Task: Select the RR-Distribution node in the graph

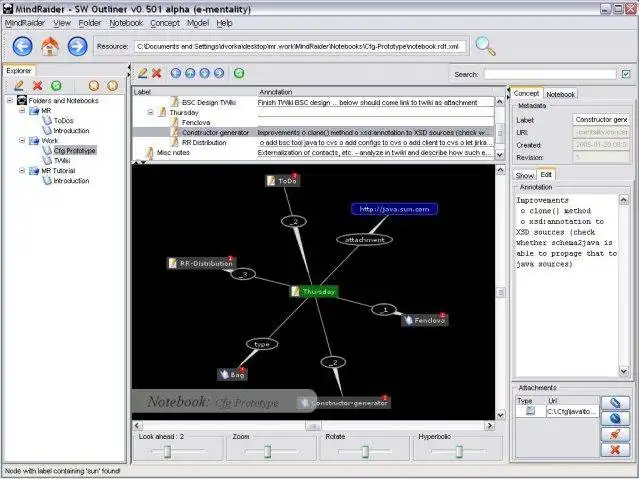Action: (x=202, y=263)
